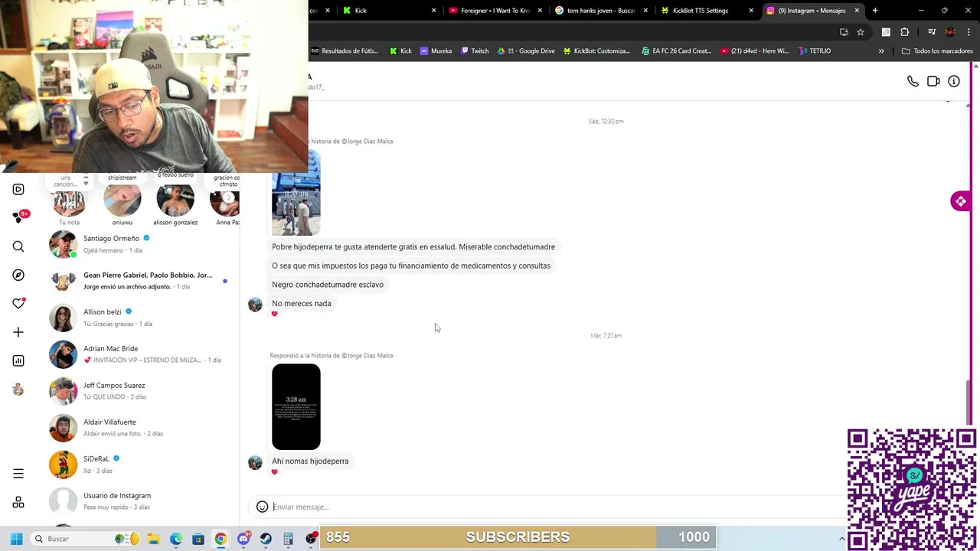Open emoji picker in message box
The width and height of the screenshot is (980, 551).
coord(262,507)
